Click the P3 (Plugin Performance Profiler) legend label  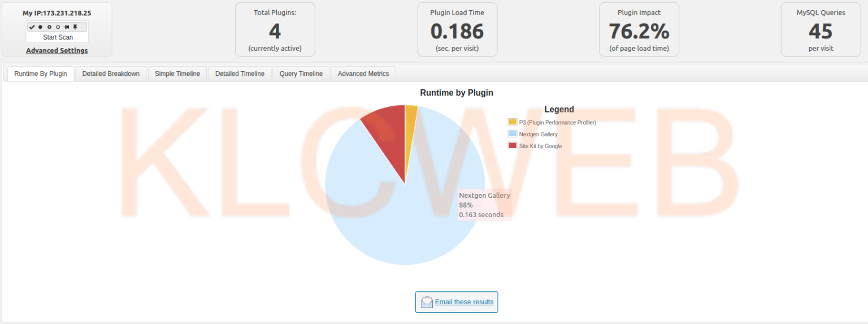pos(557,123)
